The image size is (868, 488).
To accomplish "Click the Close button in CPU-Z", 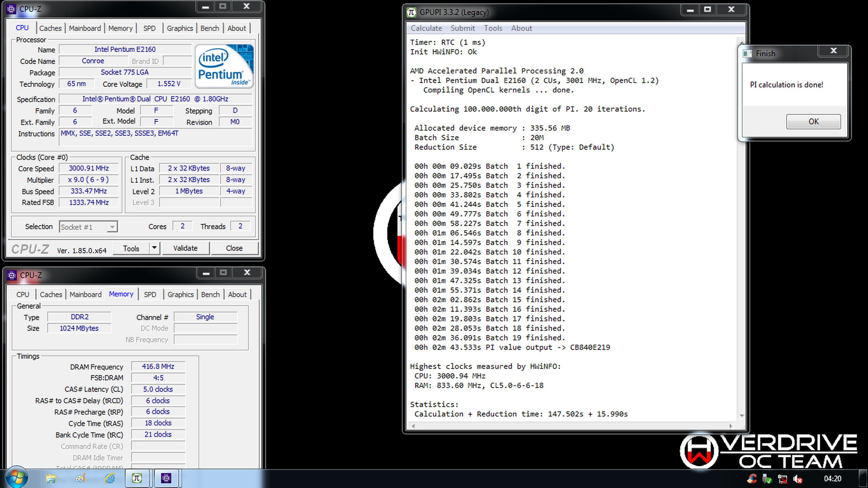I will [234, 248].
